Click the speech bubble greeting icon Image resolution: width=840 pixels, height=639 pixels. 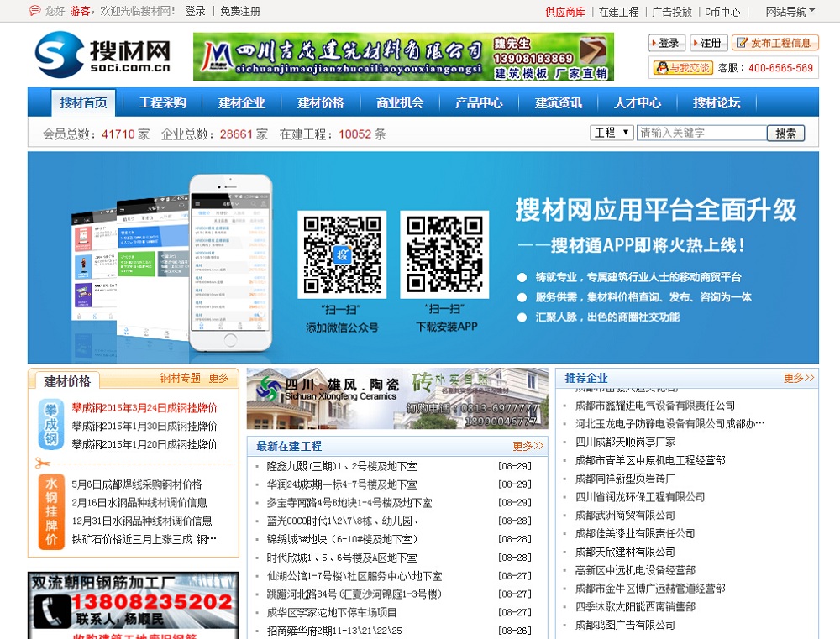(34, 11)
